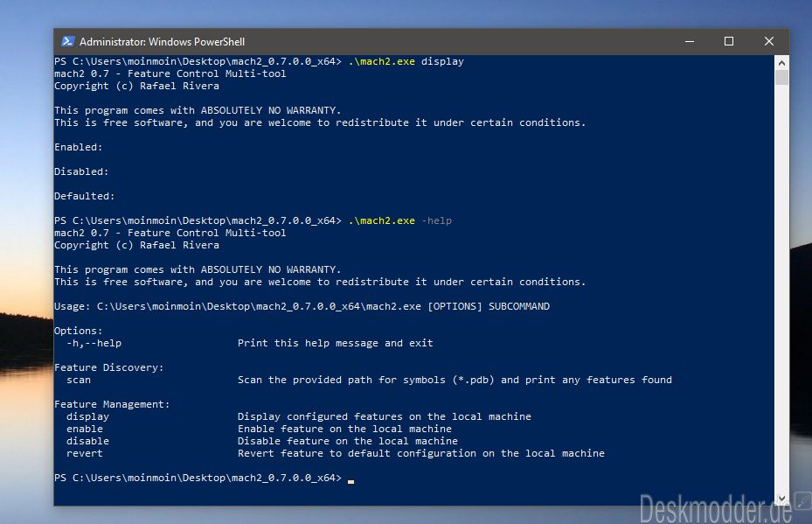Click the scrollbar down arrow

782,499
